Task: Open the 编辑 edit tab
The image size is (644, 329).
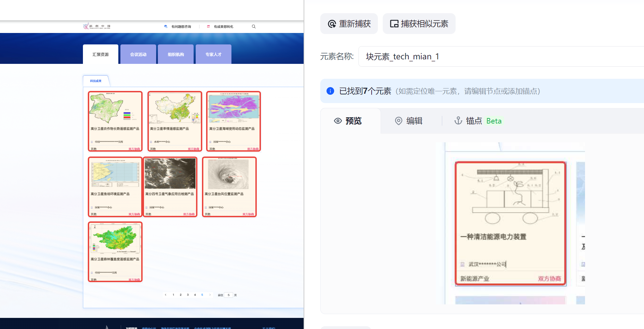Action: click(x=409, y=121)
